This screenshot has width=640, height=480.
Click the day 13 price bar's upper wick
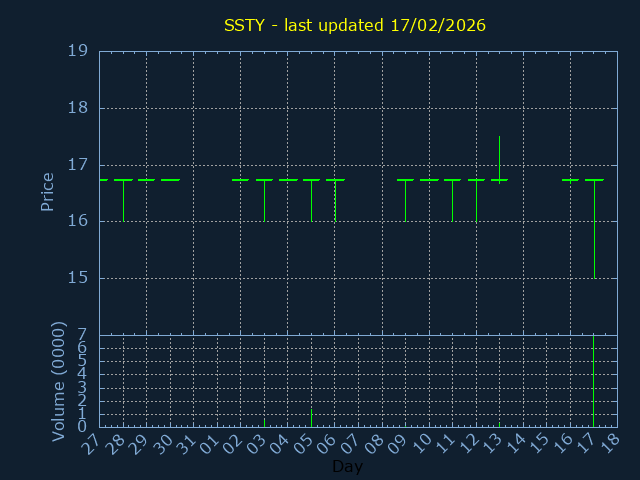[499, 157]
